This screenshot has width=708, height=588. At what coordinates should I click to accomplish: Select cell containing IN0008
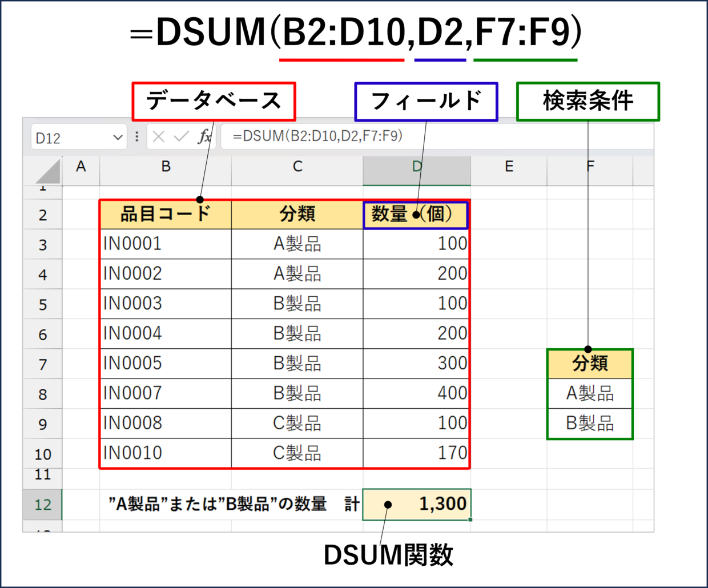[x=166, y=424]
